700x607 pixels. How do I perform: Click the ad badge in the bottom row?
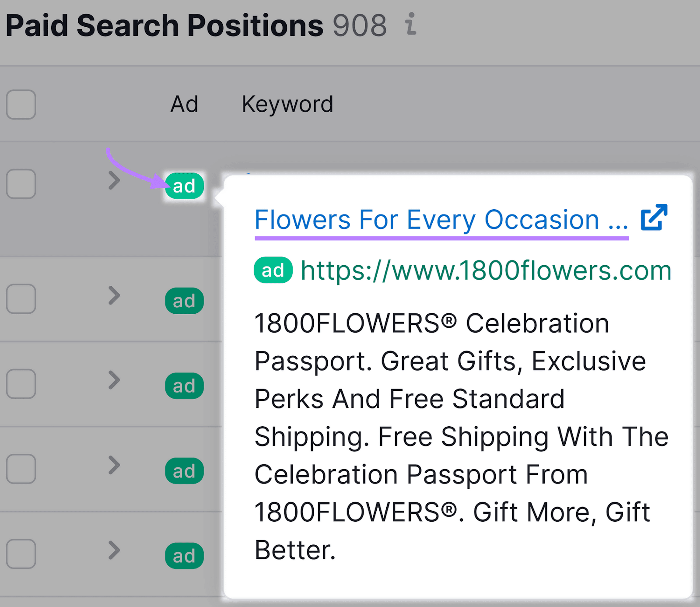pos(184,555)
